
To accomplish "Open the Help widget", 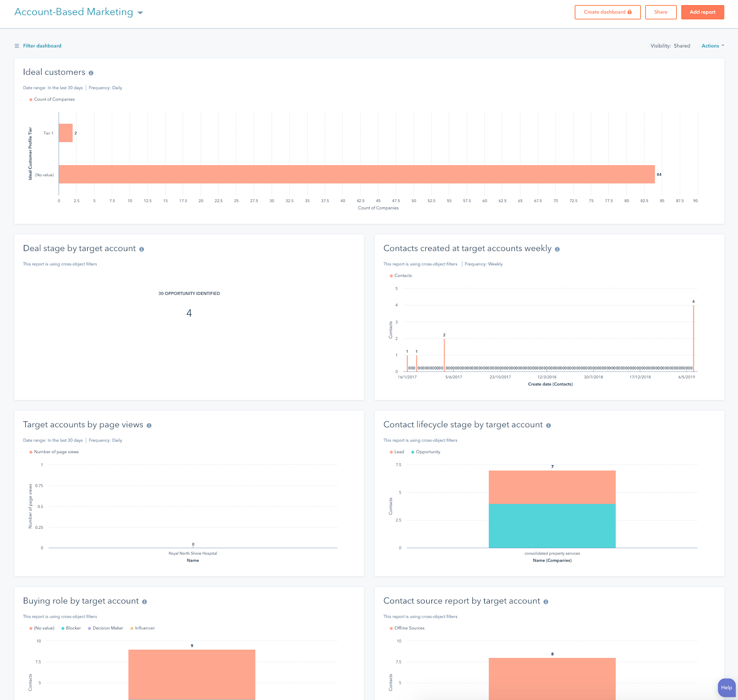I will point(726,688).
